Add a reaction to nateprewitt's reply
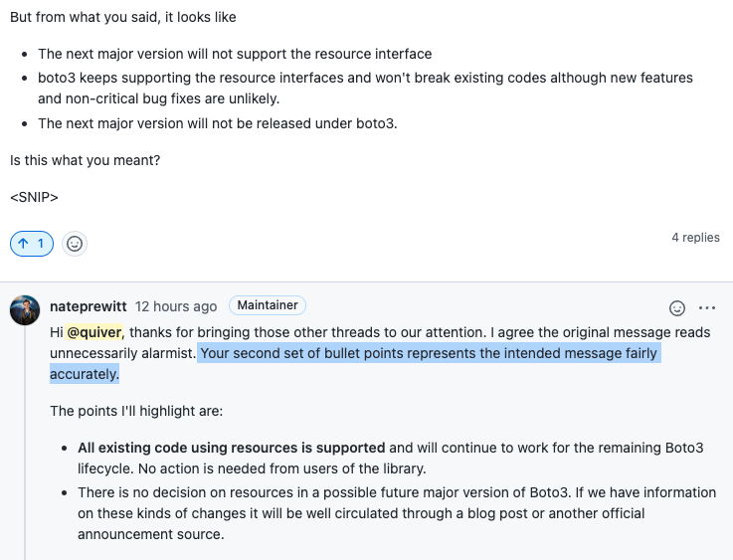The image size is (733, 560). [677, 308]
